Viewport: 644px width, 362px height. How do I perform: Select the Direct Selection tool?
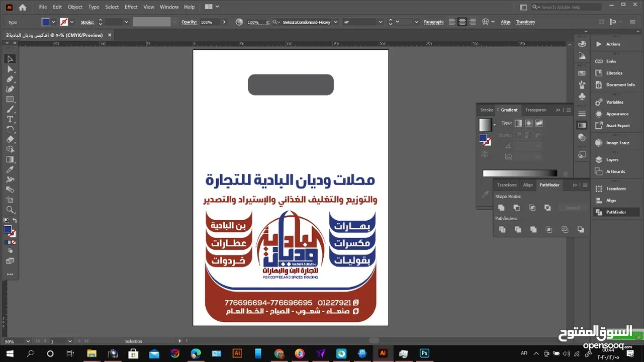(x=10, y=69)
